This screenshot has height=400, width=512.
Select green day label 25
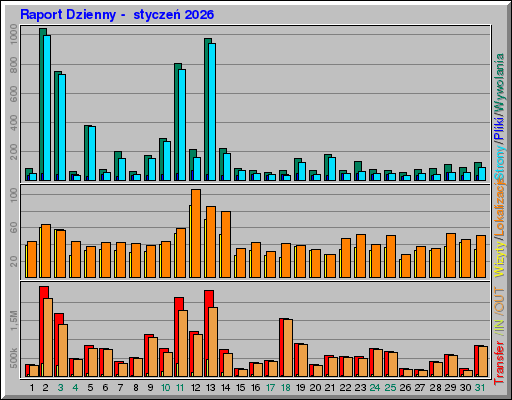(x=390, y=388)
